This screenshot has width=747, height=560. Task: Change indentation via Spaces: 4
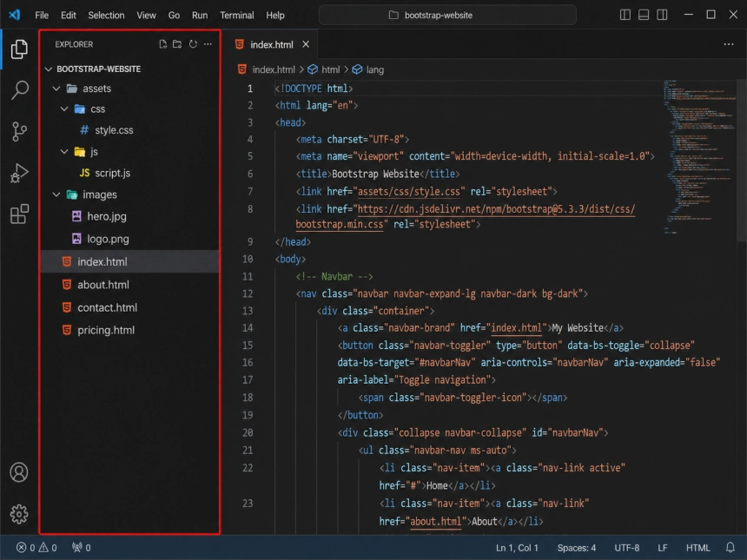click(577, 548)
